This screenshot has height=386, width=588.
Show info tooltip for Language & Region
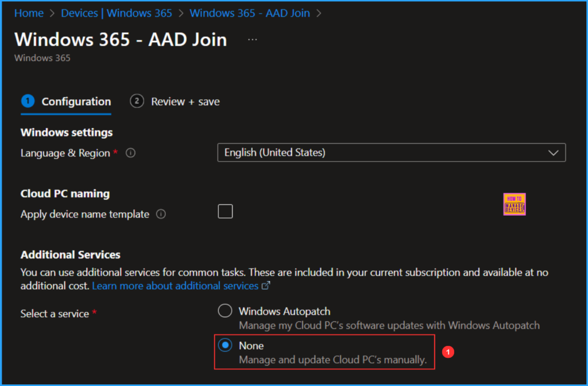[x=130, y=153]
